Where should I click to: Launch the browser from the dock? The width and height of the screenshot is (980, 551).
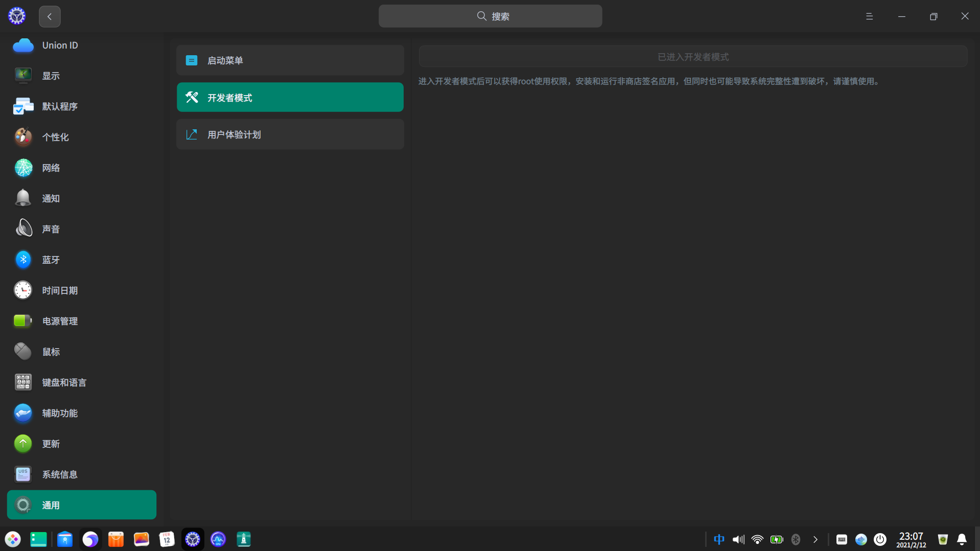point(90,539)
